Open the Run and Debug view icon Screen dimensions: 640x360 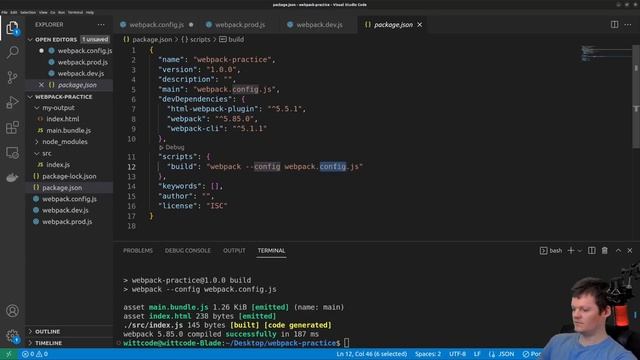coord(12,102)
